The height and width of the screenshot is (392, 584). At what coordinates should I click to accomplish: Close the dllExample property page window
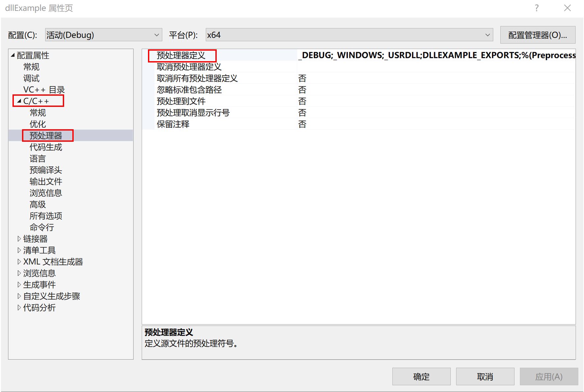pos(567,8)
